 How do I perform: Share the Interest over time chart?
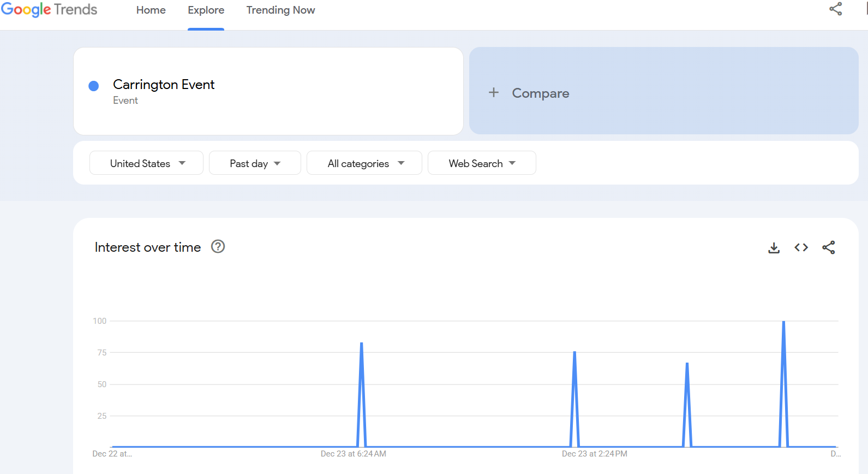pos(828,248)
